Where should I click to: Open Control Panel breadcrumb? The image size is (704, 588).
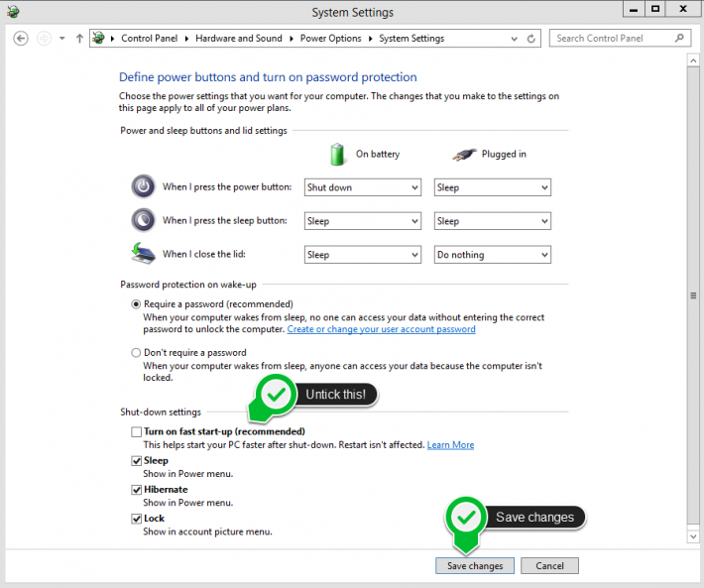pyautogui.click(x=149, y=38)
